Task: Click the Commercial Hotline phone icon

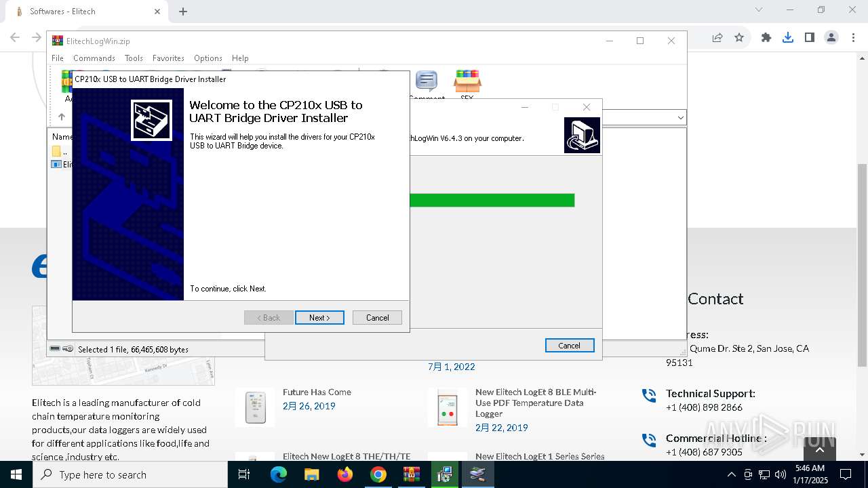Action: click(649, 440)
